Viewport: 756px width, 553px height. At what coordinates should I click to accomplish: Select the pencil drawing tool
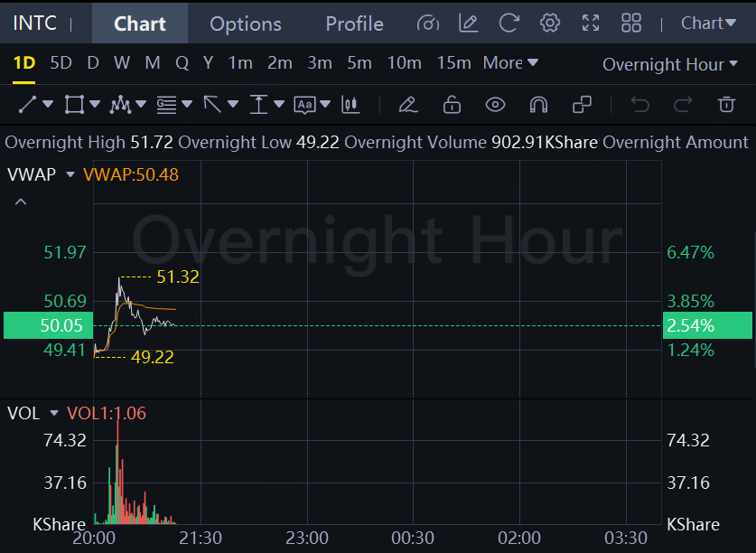click(407, 105)
